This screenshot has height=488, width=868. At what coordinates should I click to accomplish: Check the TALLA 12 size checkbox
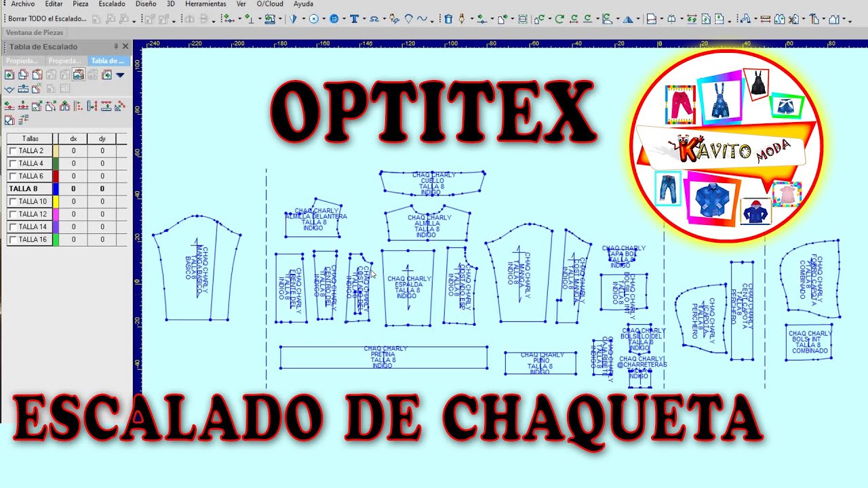pyautogui.click(x=12, y=214)
